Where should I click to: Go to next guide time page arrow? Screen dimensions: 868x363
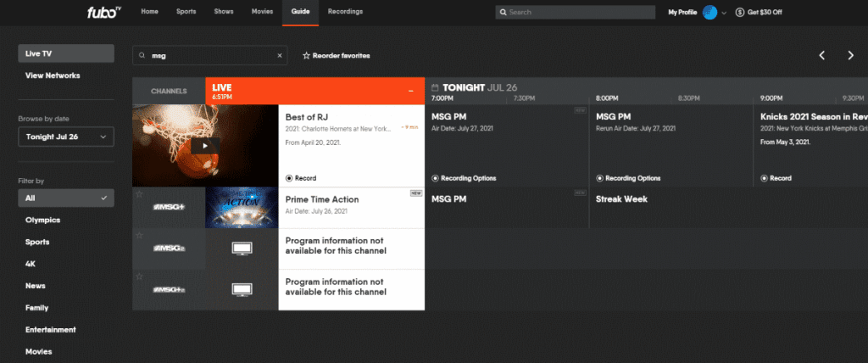tap(850, 55)
